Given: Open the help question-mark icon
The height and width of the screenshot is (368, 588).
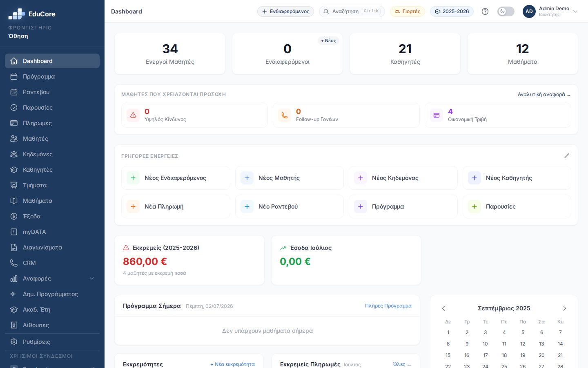Looking at the screenshot, I should pyautogui.click(x=485, y=11).
